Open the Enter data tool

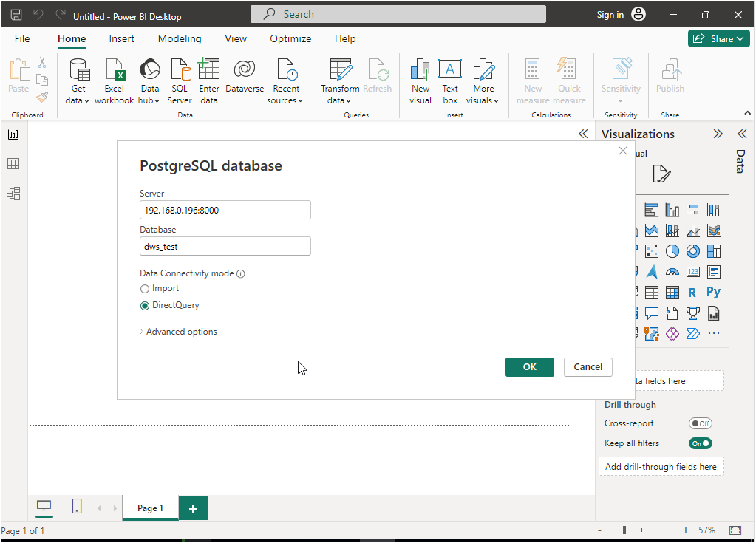[208, 81]
